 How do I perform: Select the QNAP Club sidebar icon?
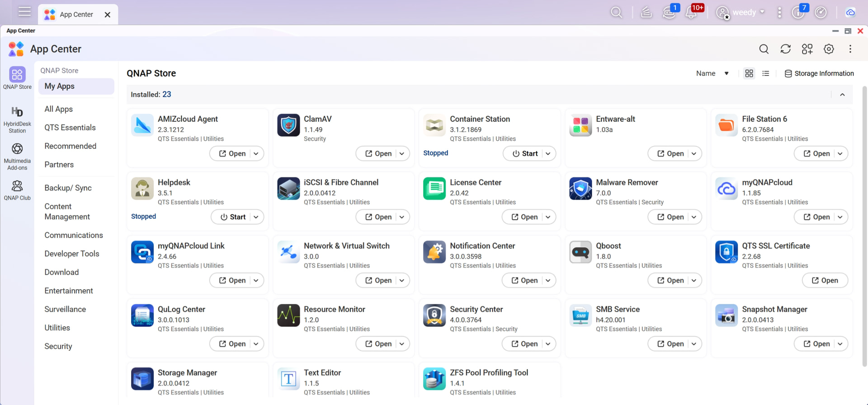tap(17, 190)
